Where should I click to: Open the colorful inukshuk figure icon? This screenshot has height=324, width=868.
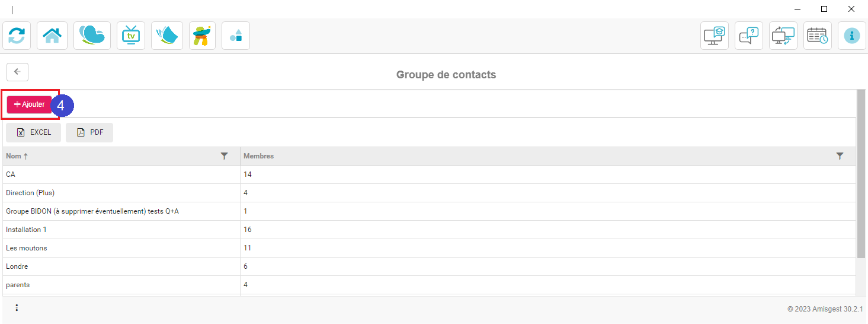(x=201, y=36)
